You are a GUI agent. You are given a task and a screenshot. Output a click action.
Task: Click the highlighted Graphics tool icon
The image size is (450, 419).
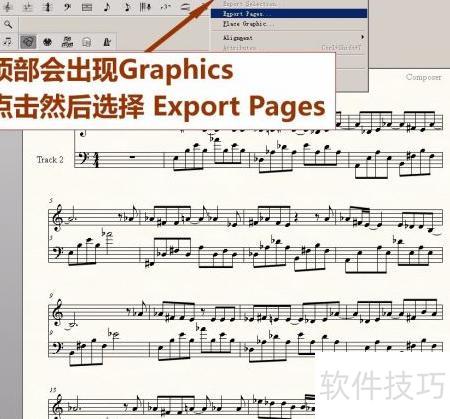[28, 42]
